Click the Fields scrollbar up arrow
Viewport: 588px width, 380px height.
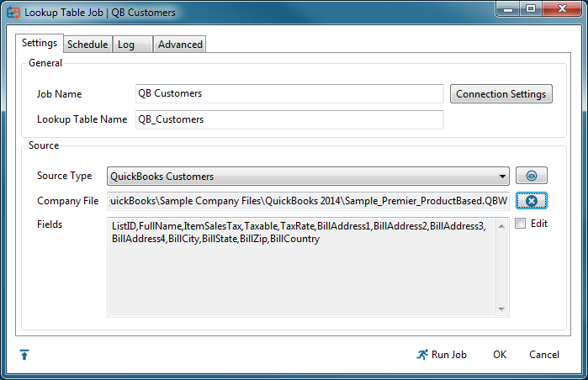pos(501,226)
